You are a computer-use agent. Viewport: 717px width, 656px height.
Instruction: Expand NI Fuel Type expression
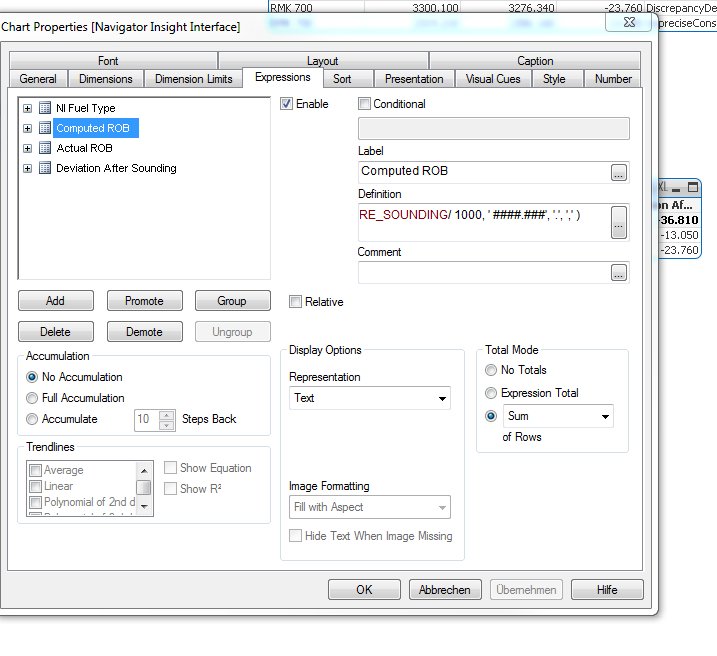point(27,108)
